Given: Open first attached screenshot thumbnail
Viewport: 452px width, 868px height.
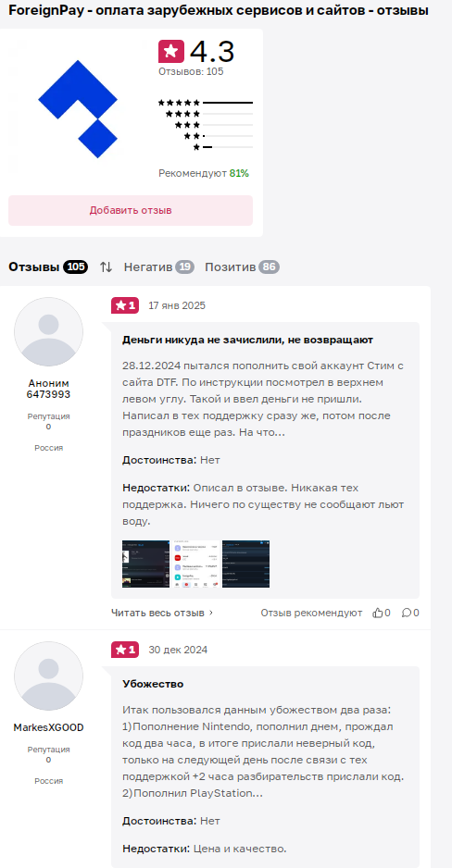Looking at the screenshot, I should [145, 564].
